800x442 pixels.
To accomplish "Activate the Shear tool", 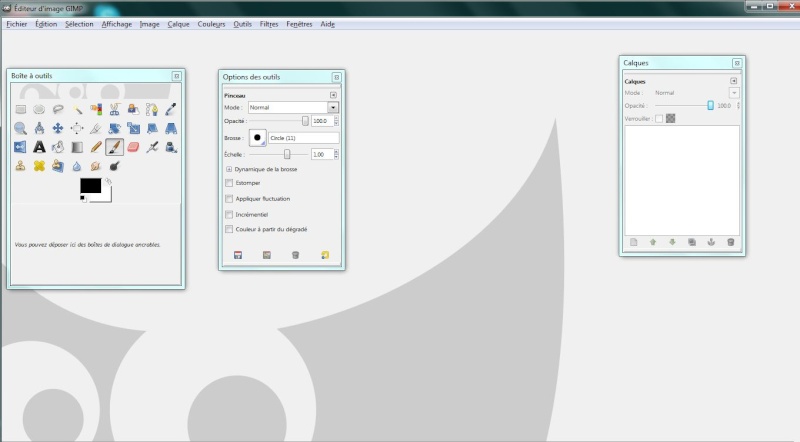I will (x=152, y=128).
